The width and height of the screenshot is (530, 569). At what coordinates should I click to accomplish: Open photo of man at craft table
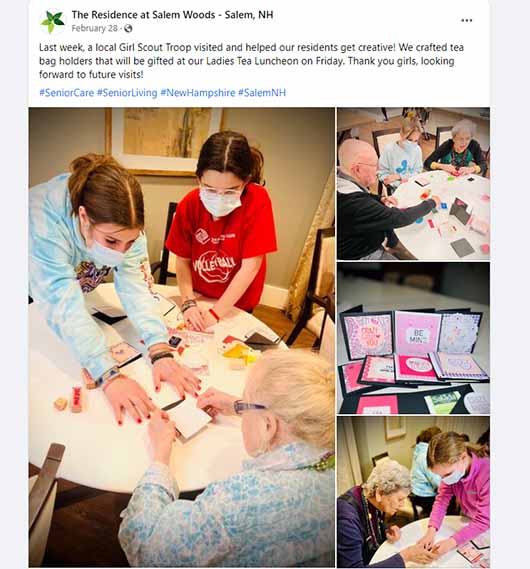point(413,184)
